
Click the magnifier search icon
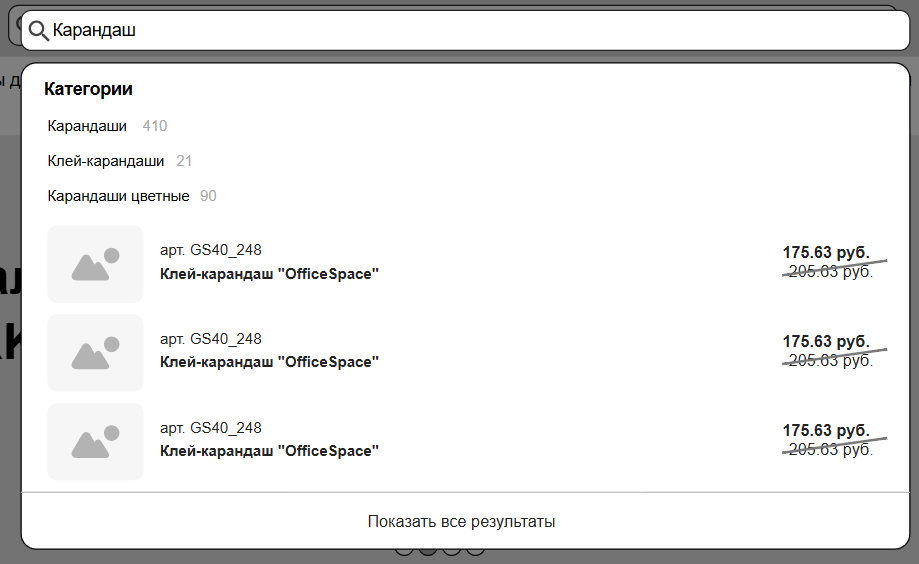click(39, 31)
